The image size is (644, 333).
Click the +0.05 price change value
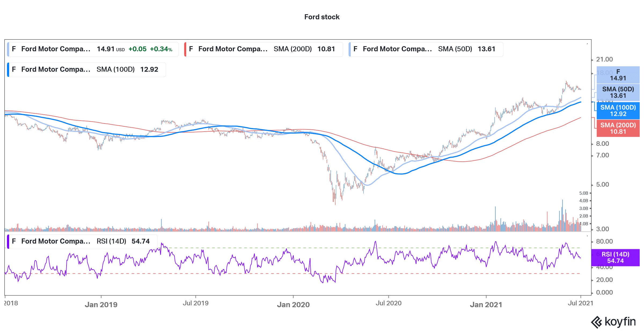[x=137, y=49]
